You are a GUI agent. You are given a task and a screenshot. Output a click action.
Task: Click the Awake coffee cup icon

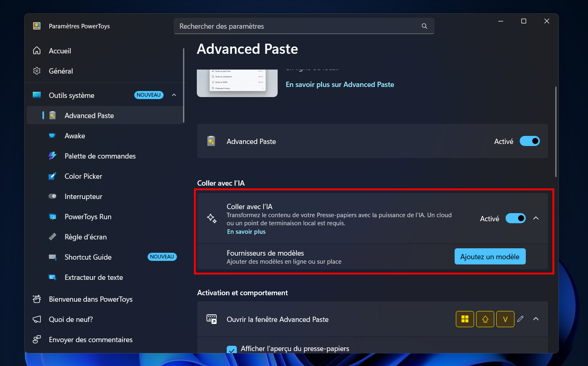53,135
